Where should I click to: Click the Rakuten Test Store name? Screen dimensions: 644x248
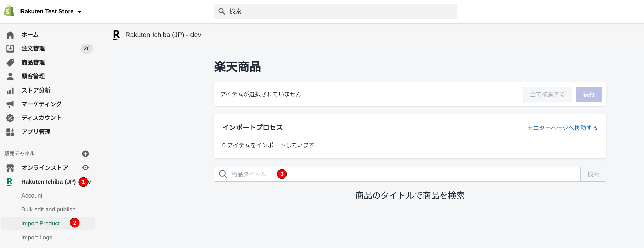[47, 11]
